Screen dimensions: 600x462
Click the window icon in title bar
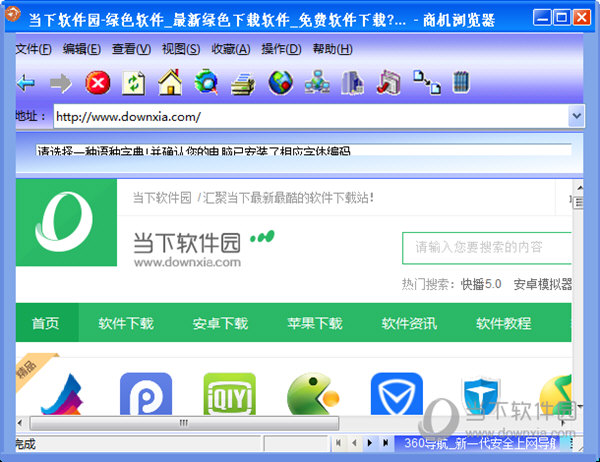[13, 15]
